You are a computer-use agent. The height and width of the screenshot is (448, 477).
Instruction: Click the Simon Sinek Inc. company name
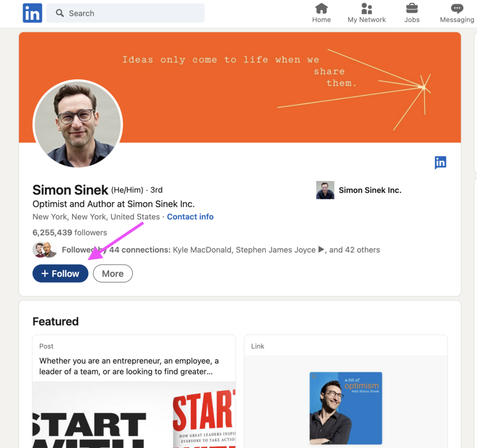tap(370, 190)
